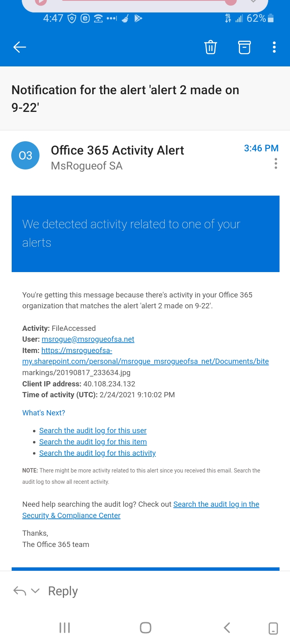The height and width of the screenshot is (644, 290).
Task: Tap the back arrow to leave email
Action: [x=20, y=47]
